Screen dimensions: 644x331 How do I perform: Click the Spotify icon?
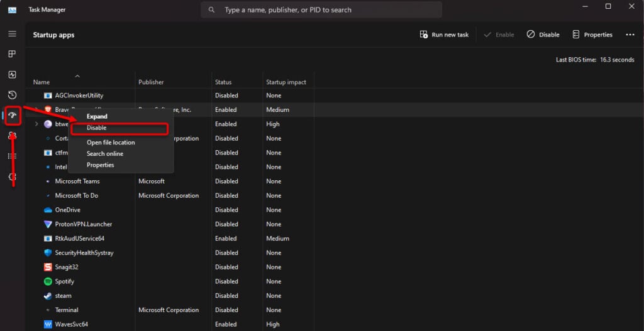pos(48,281)
